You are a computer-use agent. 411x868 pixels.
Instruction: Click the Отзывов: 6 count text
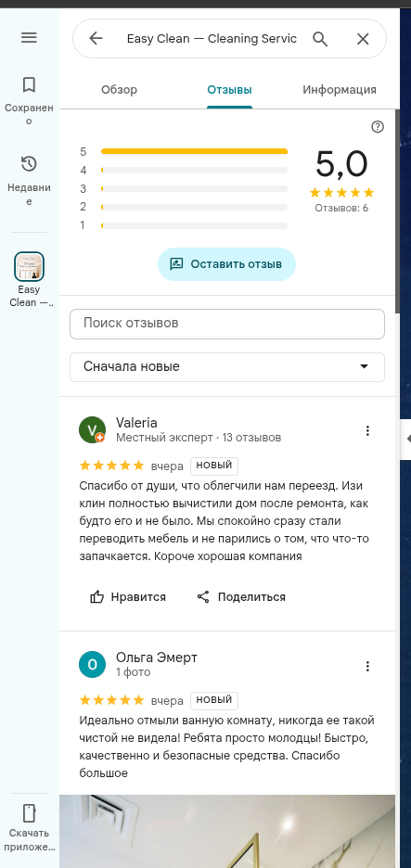341,208
